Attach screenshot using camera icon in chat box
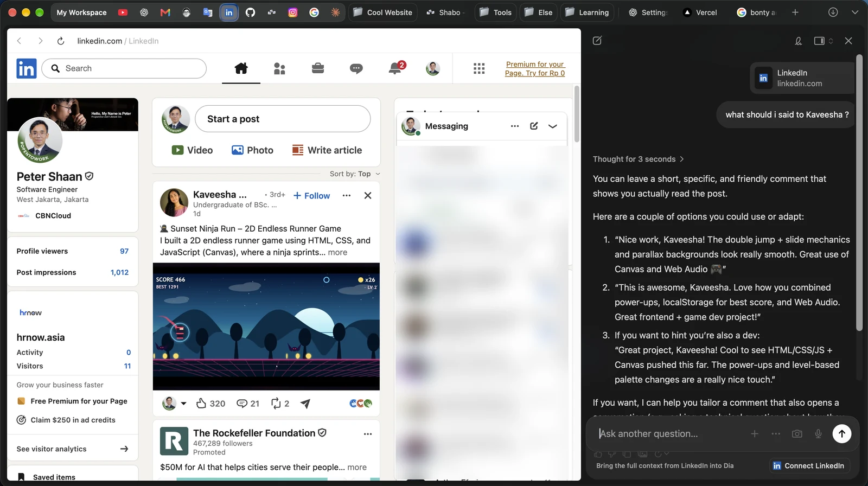The height and width of the screenshot is (486, 868). tap(797, 434)
